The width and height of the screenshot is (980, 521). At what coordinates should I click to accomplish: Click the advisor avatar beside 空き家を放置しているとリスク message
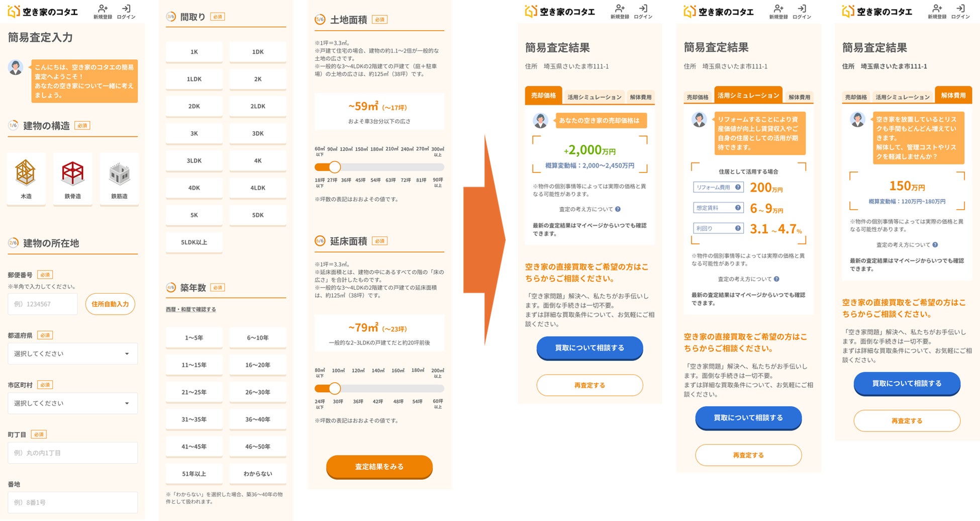click(857, 120)
